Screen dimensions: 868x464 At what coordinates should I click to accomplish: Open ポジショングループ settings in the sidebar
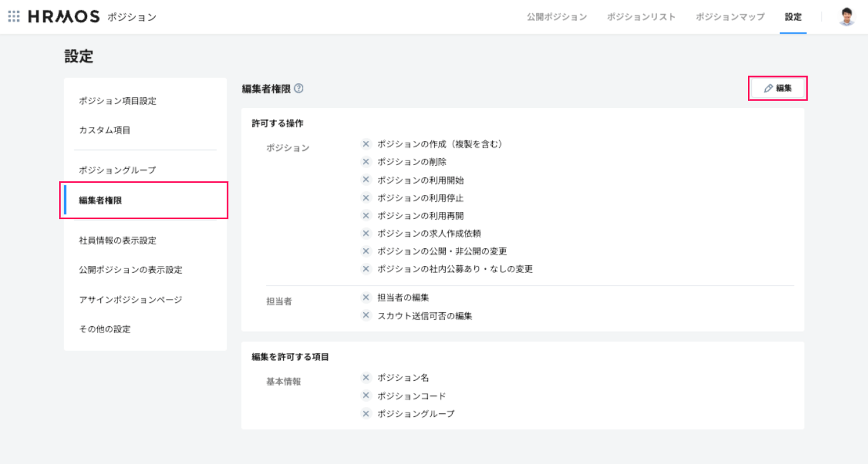point(117,170)
